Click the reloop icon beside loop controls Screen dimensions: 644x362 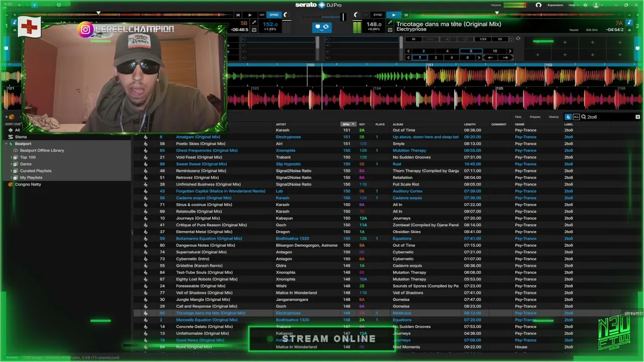(x=518, y=39)
